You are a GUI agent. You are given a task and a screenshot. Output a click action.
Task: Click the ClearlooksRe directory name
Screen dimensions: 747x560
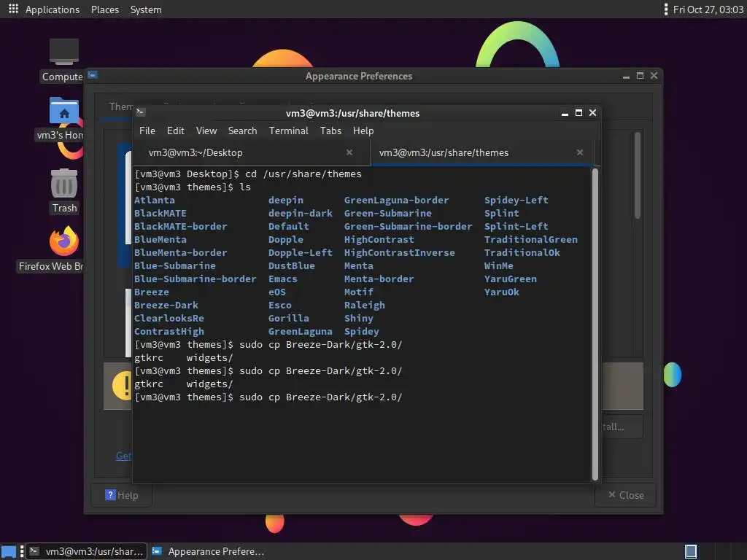pos(169,318)
